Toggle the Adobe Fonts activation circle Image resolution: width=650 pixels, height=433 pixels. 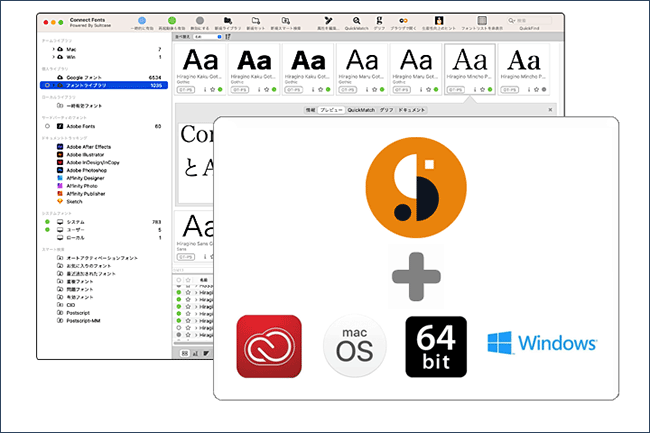pyautogui.click(x=47, y=126)
